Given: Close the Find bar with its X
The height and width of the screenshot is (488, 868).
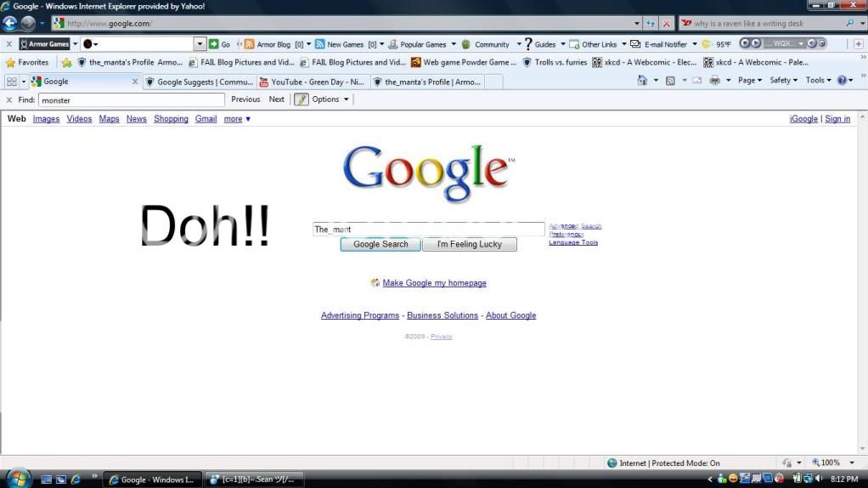Looking at the screenshot, I should pyautogui.click(x=8, y=100).
